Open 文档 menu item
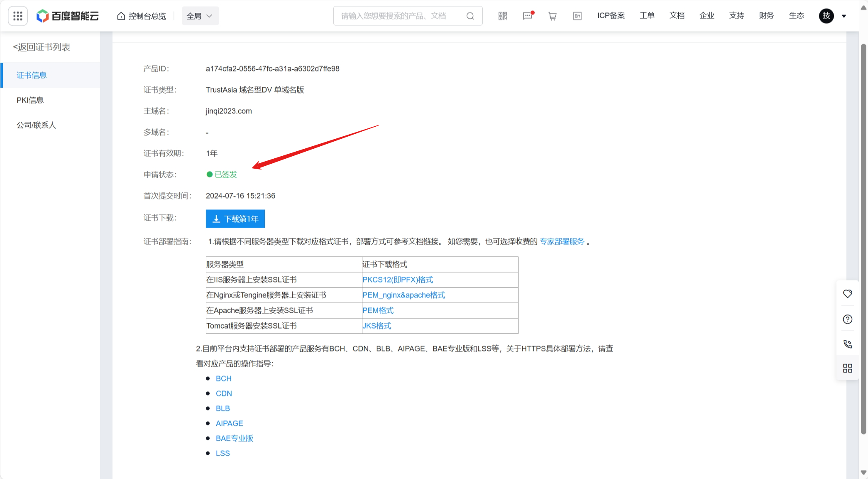The height and width of the screenshot is (479, 868). (677, 16)
